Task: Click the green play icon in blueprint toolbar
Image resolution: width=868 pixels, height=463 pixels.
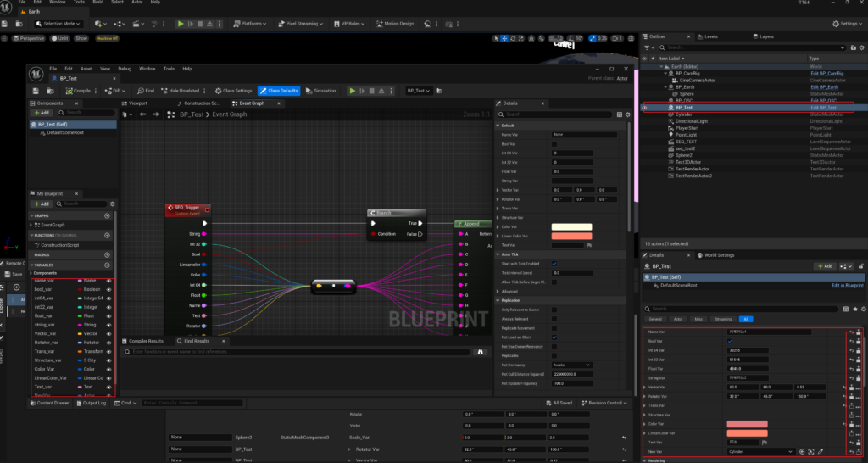Action: tap(352, 91)
